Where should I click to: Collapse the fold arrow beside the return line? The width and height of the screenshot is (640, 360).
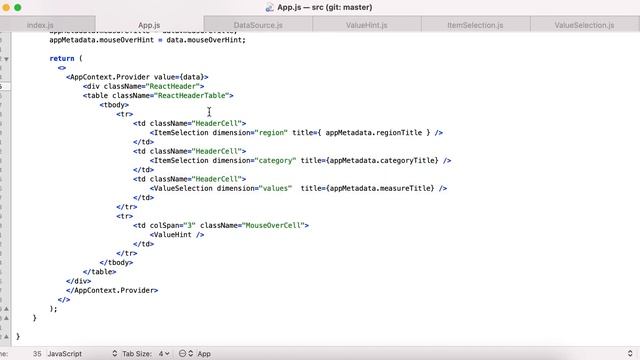pos(6,59)
